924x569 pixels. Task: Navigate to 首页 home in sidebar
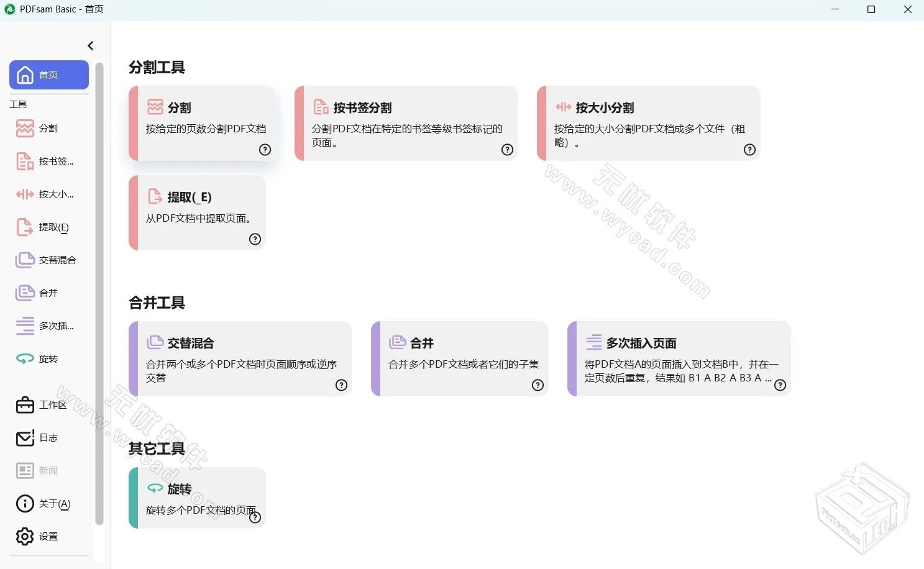tap(48, 75)
